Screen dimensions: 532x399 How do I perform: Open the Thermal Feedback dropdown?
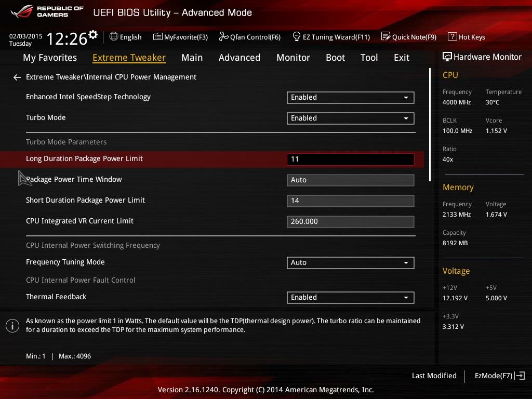click(351, 297)
